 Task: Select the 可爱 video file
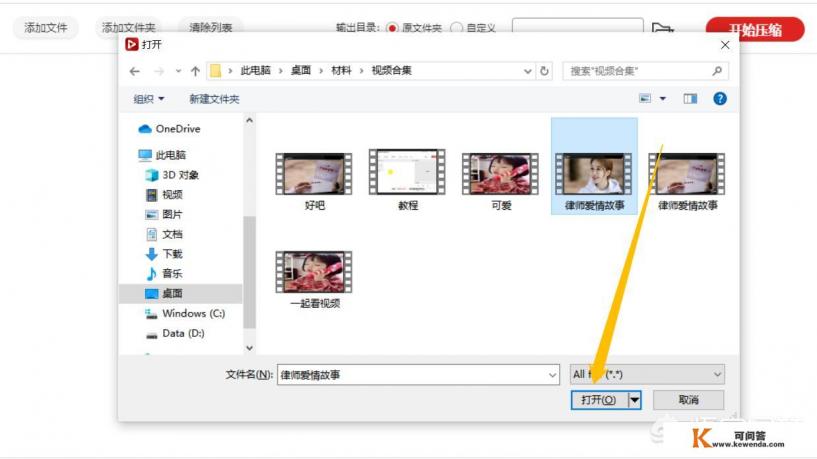point(500,181)
